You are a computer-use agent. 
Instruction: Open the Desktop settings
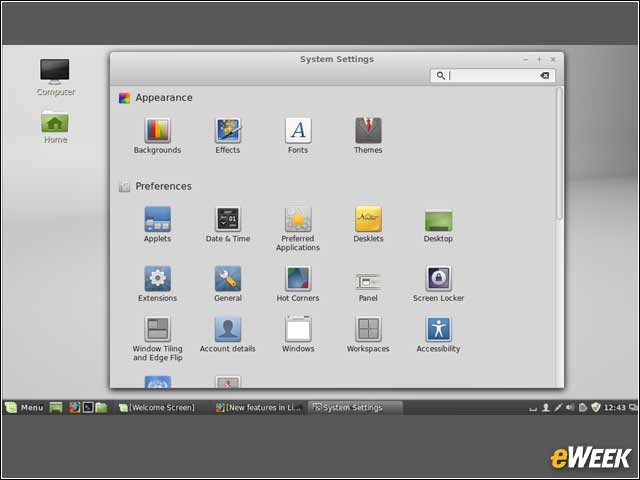click(438, 225)
